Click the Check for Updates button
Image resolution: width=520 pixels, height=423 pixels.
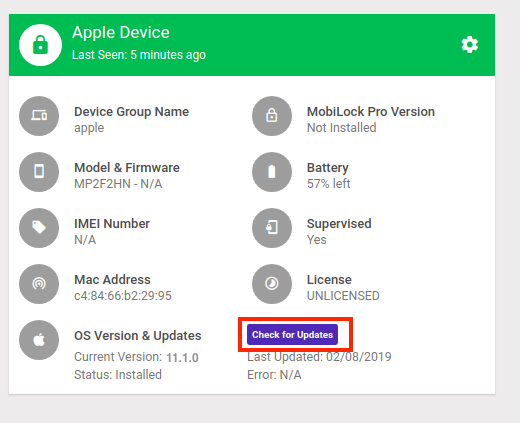292,334
